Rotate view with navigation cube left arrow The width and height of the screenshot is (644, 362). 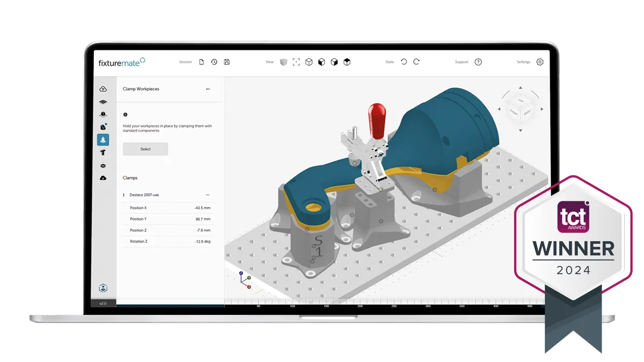click(x=499, y=109)
